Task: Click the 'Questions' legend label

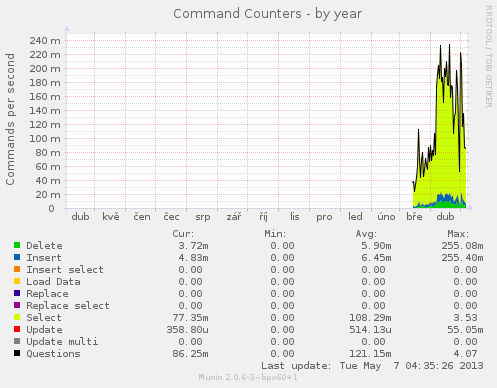Action: (53, 354)
